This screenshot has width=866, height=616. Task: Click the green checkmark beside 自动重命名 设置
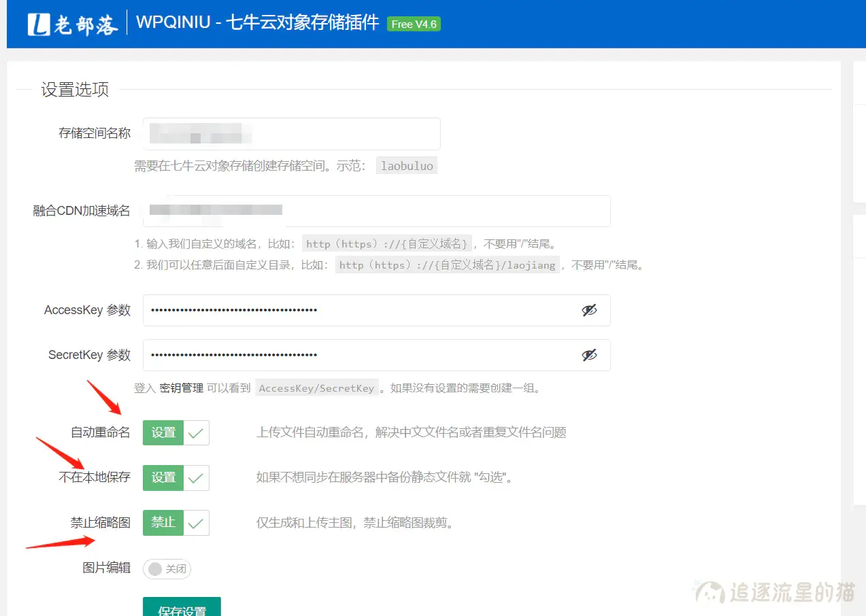click(195, 432)
